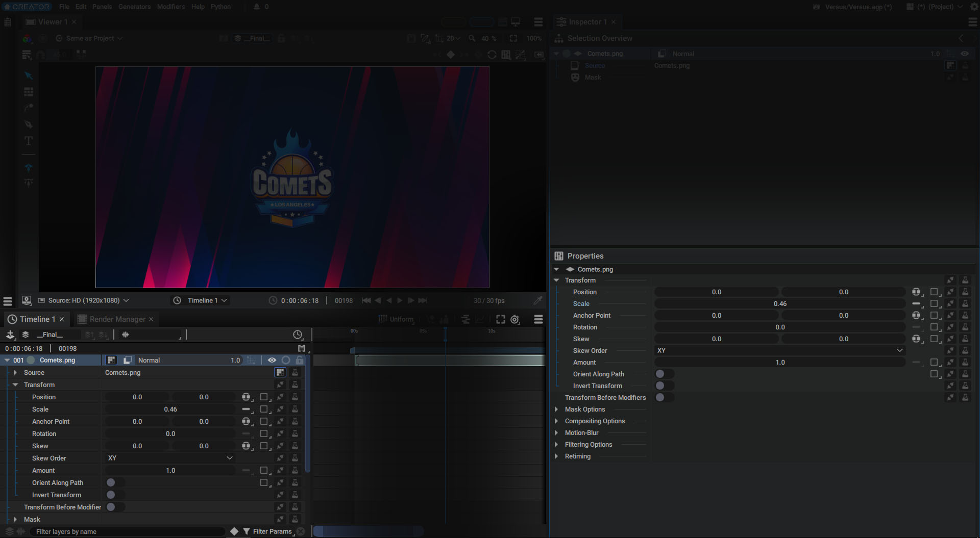Toggle Invert Transform in timeline
This screenshot has width=980, height=538.
[114, 495]
